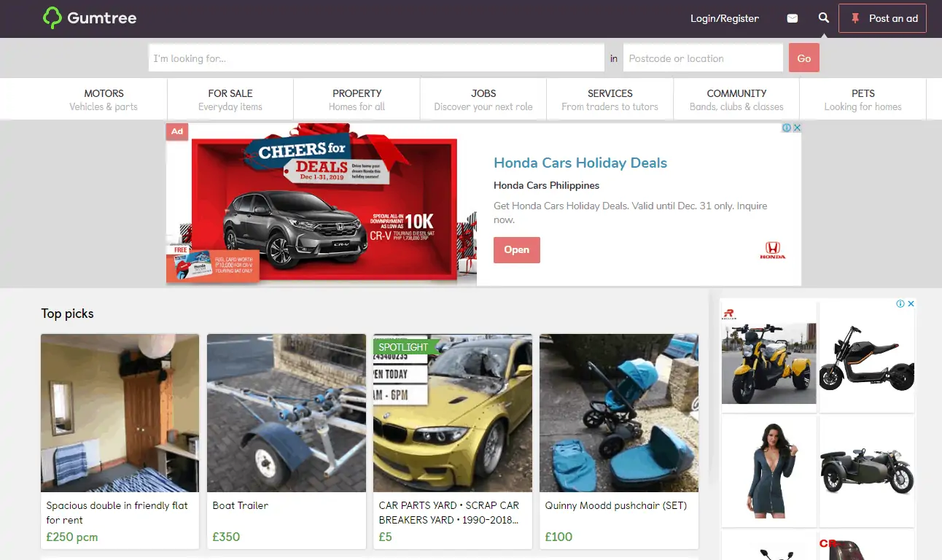The image size is (942, 560).
Task: Open the Honda Cars Holiday Deals headline
Action: tap(580, 163)
